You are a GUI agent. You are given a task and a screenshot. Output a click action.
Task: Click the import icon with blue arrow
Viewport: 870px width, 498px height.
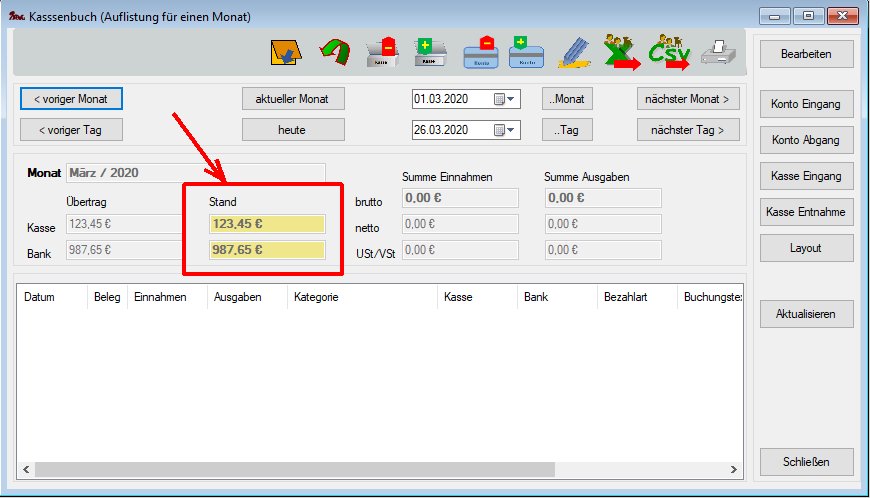click(x=287, y=51)
